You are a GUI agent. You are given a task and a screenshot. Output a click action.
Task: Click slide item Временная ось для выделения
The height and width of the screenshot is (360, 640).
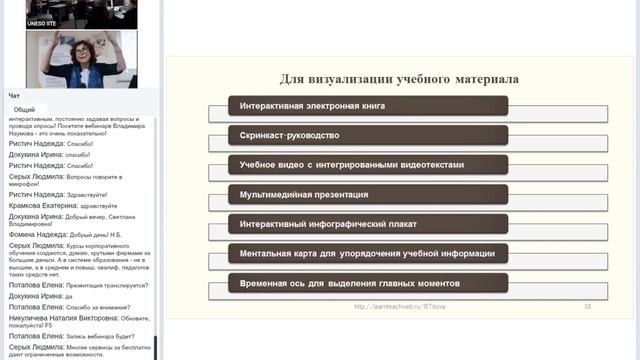[368, 283]
